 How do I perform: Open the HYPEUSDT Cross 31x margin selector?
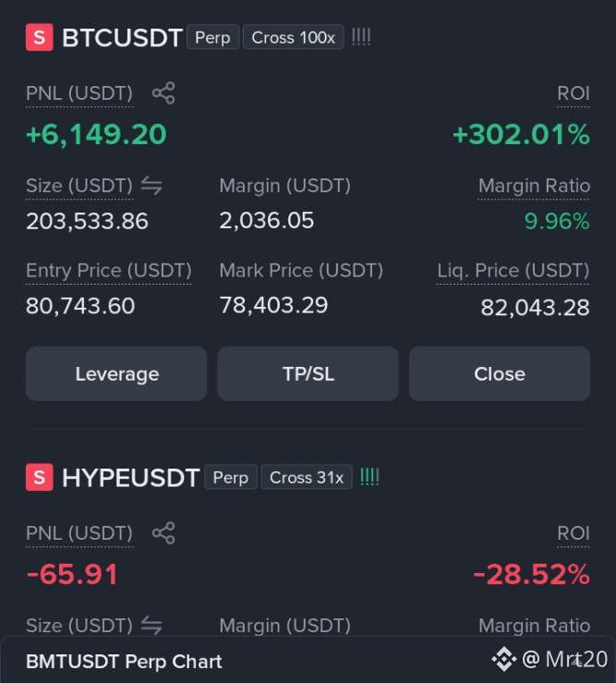point(307,477)
